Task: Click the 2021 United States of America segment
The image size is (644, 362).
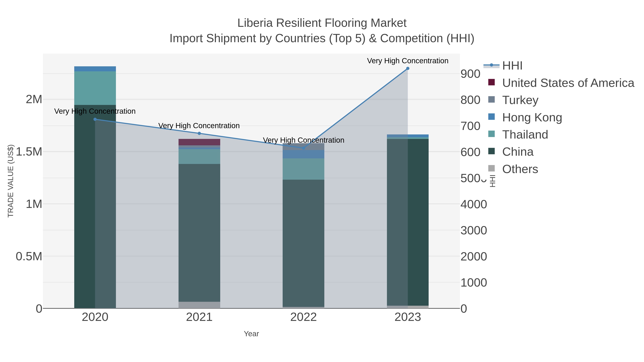Action: (x=199, y=142)
